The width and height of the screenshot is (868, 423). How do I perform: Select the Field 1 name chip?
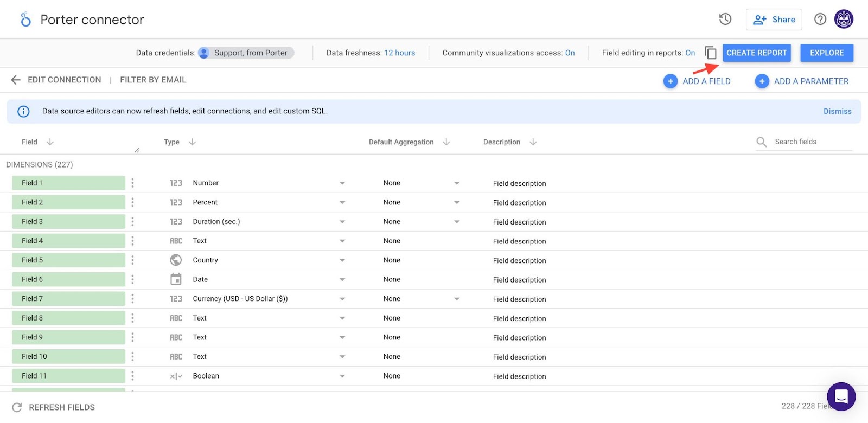tap(68, 183)
